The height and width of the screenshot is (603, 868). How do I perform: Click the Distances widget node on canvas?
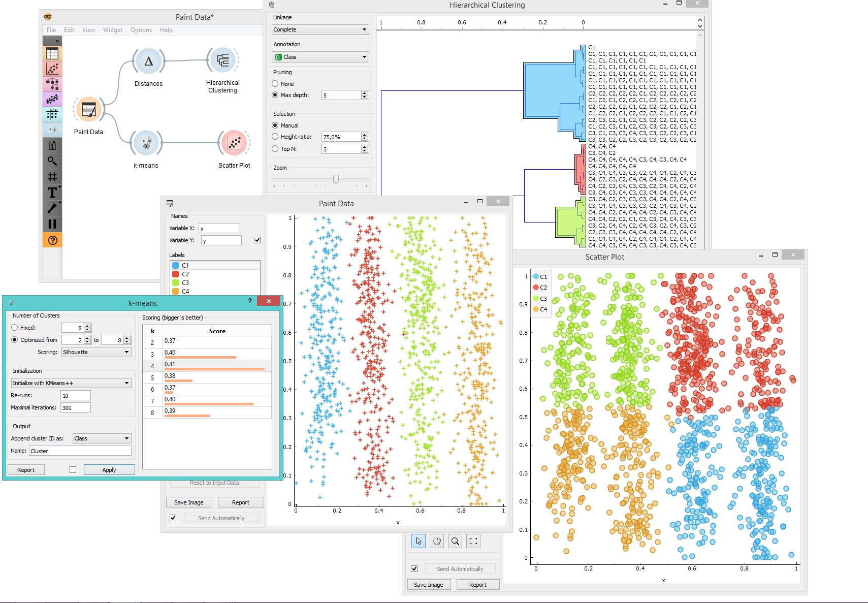[x=148, y=62]
